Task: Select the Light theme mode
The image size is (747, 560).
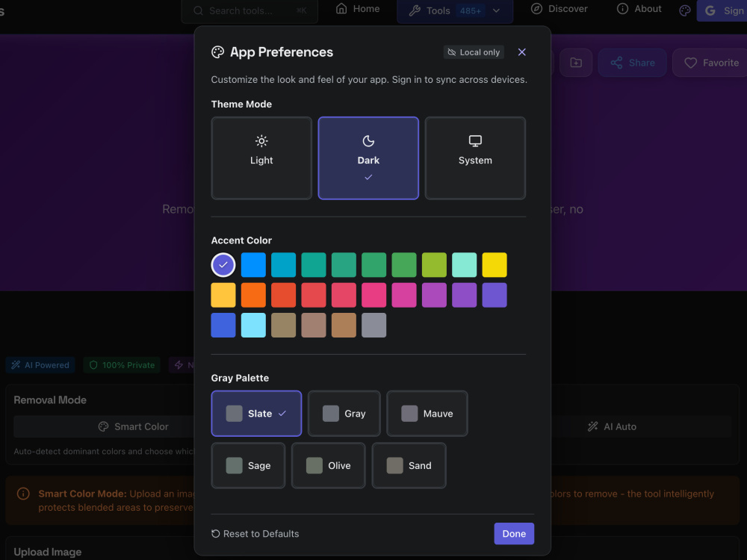Action: pyautogui.click(x=261, y=158)
